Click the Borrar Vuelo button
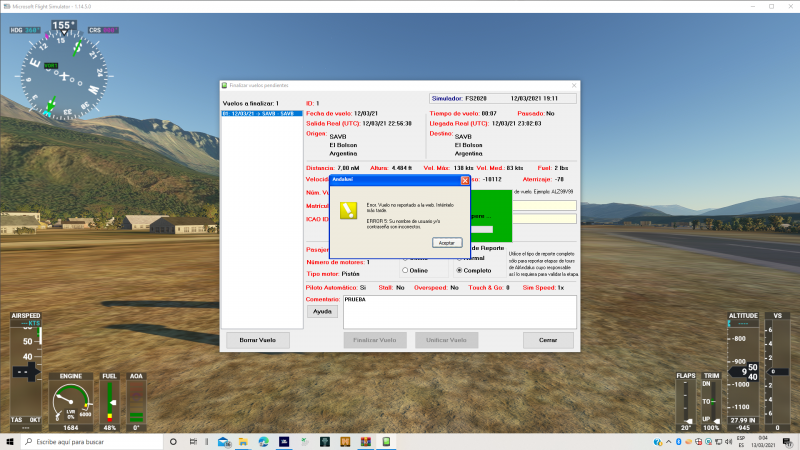Viewport: 800px width, 450px height. [x=258, y=340]
